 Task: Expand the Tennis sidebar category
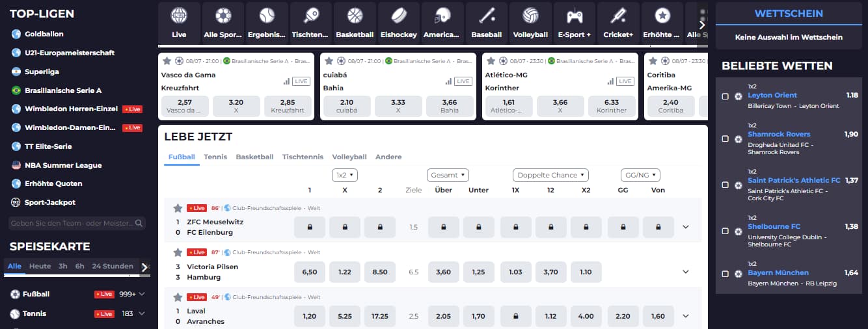pyautogui.click(x=142, y=313)
